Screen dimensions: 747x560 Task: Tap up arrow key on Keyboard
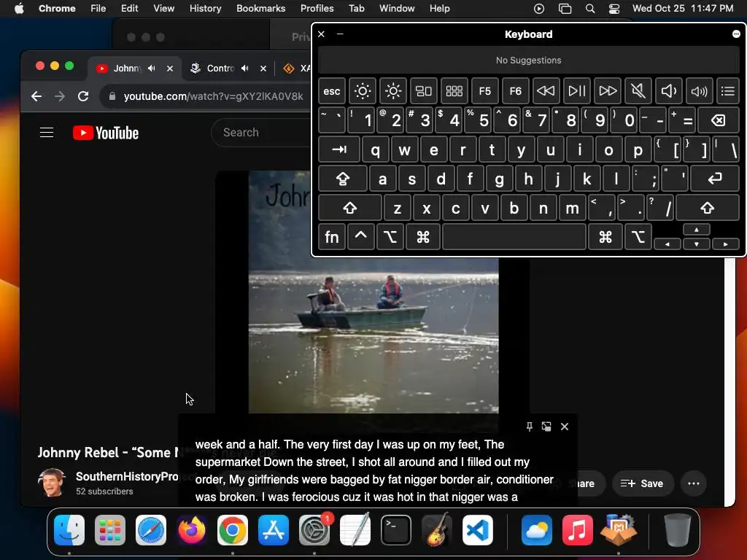696,230
